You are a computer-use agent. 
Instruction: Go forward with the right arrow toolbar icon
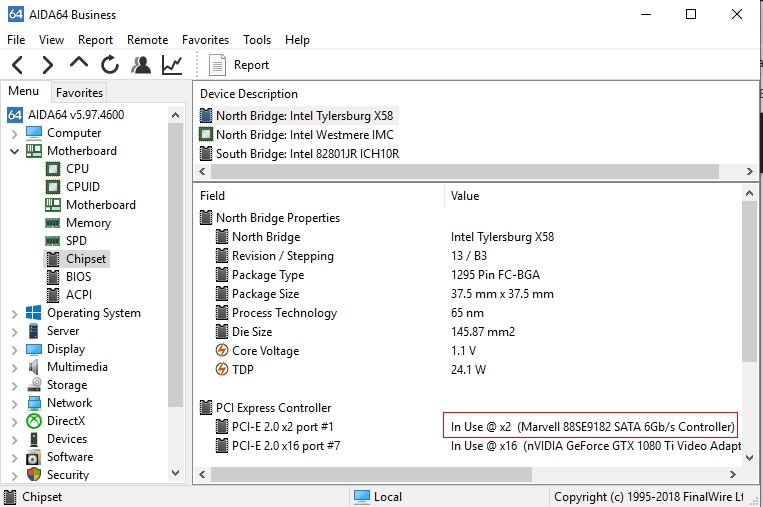pyautogui.click(x=47, y=65)
